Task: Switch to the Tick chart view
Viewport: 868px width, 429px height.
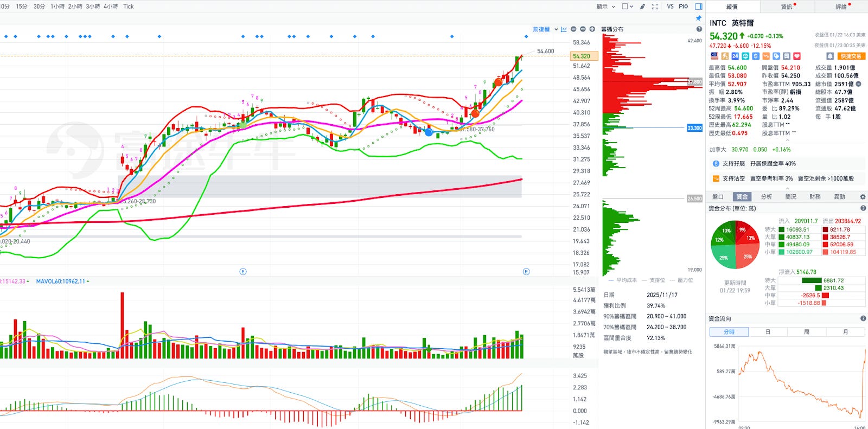Action: (128, 7)
